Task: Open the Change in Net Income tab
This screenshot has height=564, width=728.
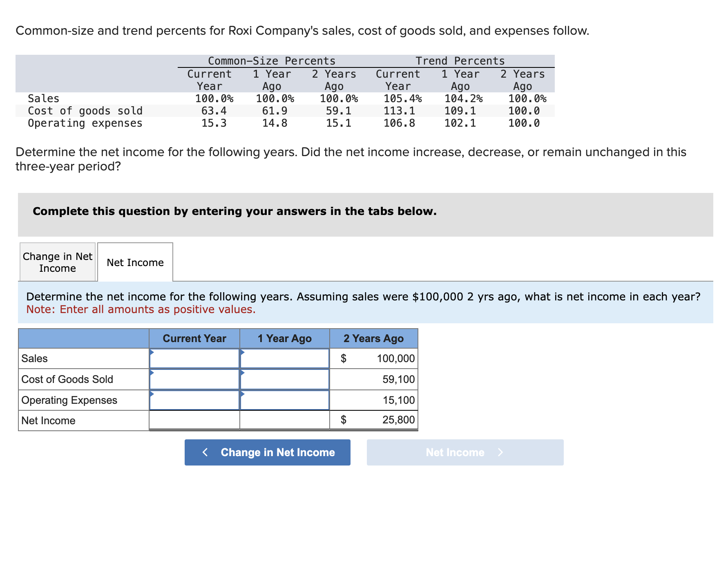Action: point(57,262)
